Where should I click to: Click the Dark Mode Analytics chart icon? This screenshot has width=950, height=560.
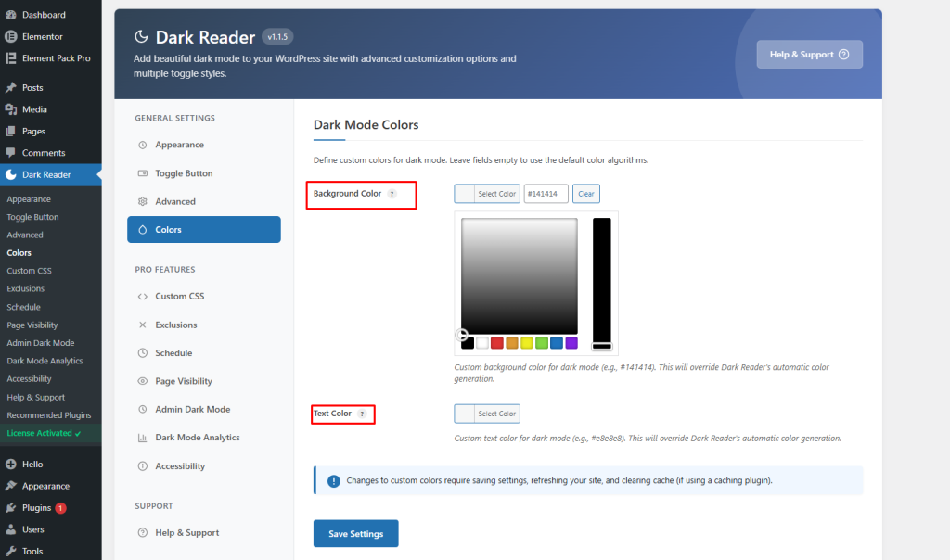pos(142,437)
